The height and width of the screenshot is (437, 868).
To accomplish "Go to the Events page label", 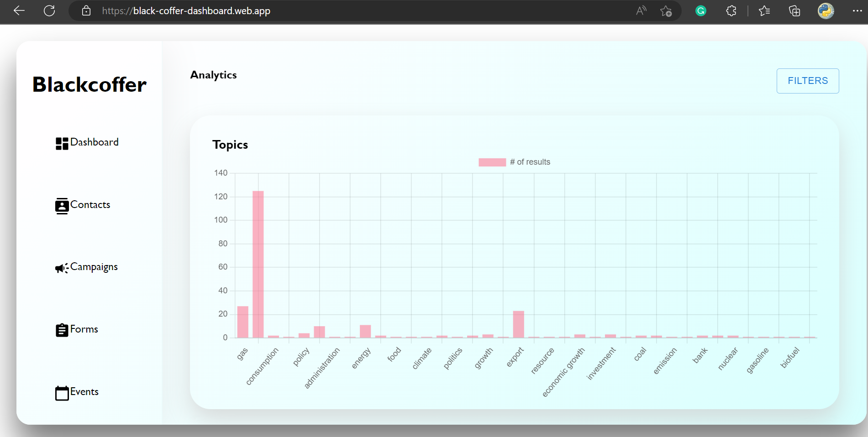I will click(84, 392).
